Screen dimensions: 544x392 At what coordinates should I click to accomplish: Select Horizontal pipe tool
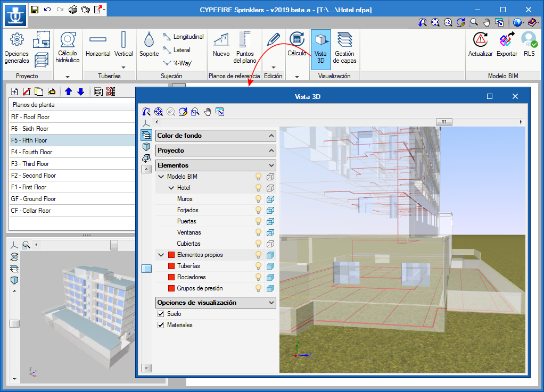click(x=98, y=45)
